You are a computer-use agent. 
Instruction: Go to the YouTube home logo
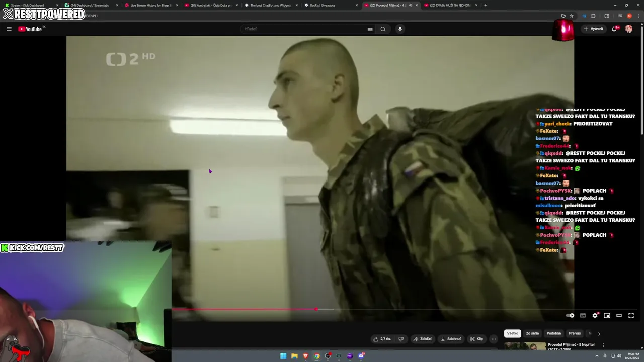(30, 29)
